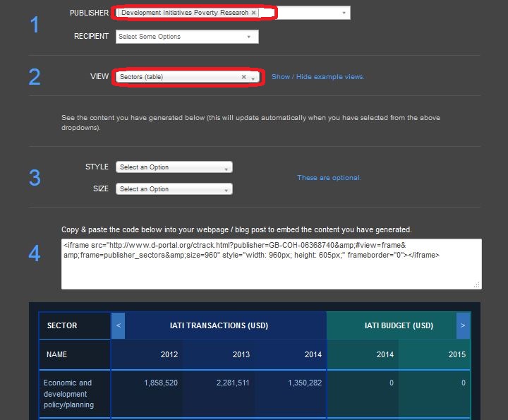Screen dimensions: 508x420
Task: Click 'Show / Hide example views' link
Action: (317, 77)
